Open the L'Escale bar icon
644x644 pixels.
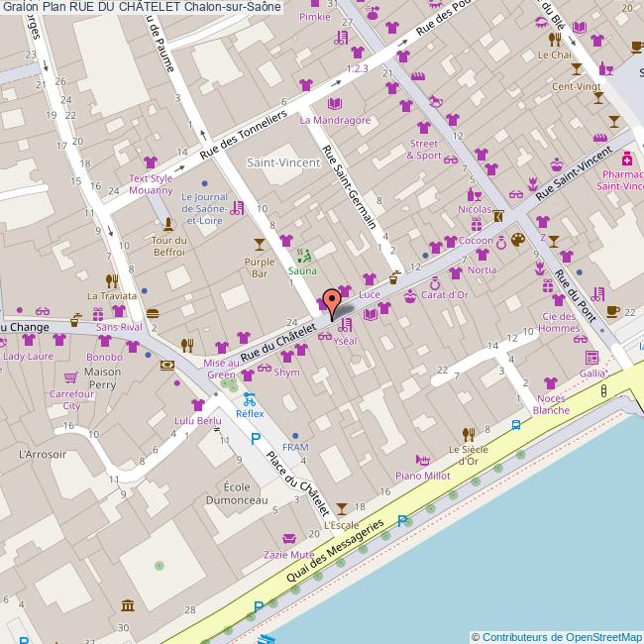tap(342, 508)
